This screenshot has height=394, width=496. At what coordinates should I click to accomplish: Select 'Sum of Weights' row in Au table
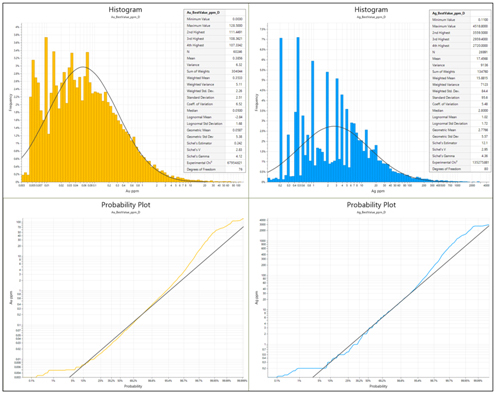pos(215,71)
